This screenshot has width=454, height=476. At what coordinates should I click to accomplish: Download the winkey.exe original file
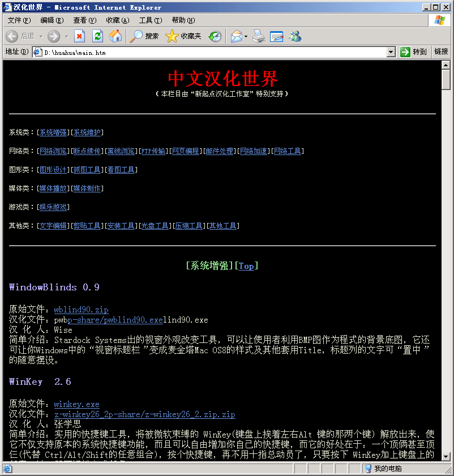[x=76, y=404]
